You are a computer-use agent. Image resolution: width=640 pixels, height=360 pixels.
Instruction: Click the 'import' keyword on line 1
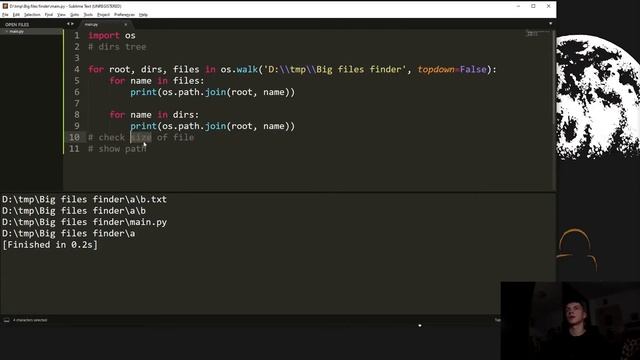click(104, 36)
